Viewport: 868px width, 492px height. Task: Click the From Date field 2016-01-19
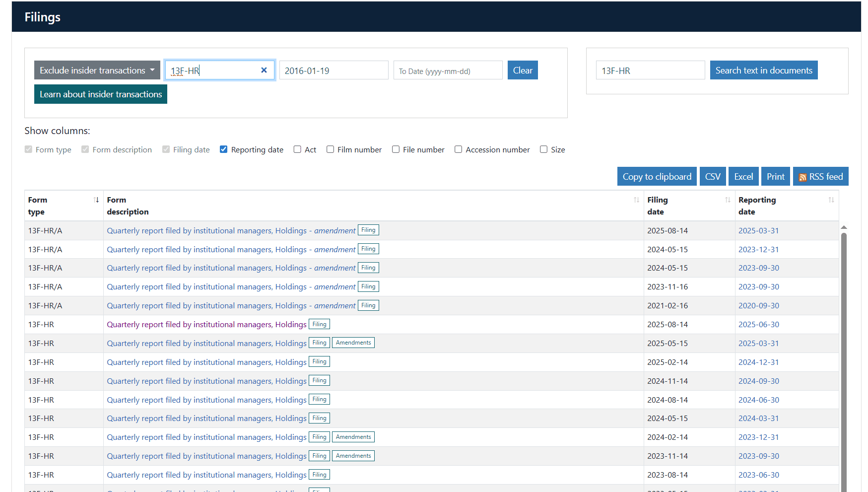click(334, 70)
